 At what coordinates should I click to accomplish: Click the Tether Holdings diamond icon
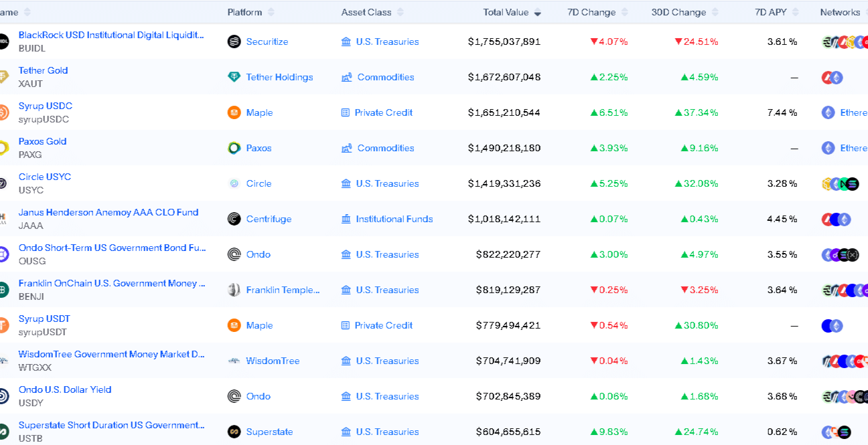click(x=234, y=77)
